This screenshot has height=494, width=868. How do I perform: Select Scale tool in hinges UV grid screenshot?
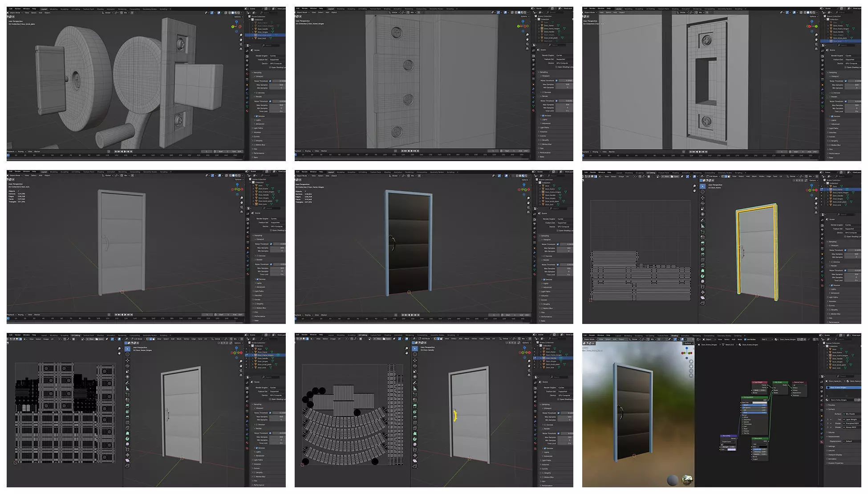click(127, 371)
